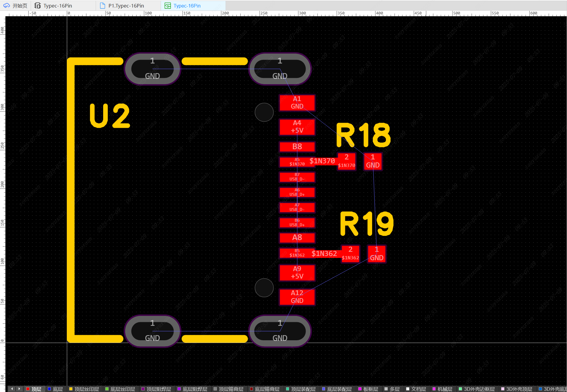Select the A4 +5V pad

(297, 127)
